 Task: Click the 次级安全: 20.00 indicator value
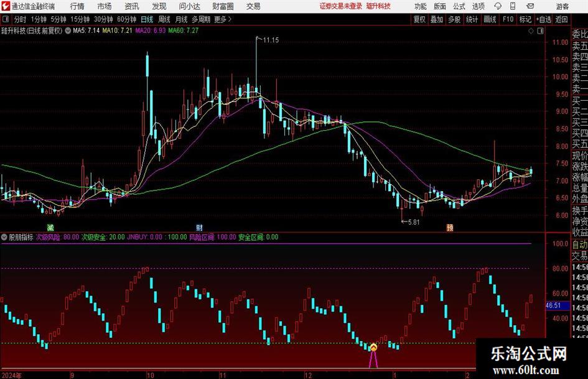click(x=103, y=237)
